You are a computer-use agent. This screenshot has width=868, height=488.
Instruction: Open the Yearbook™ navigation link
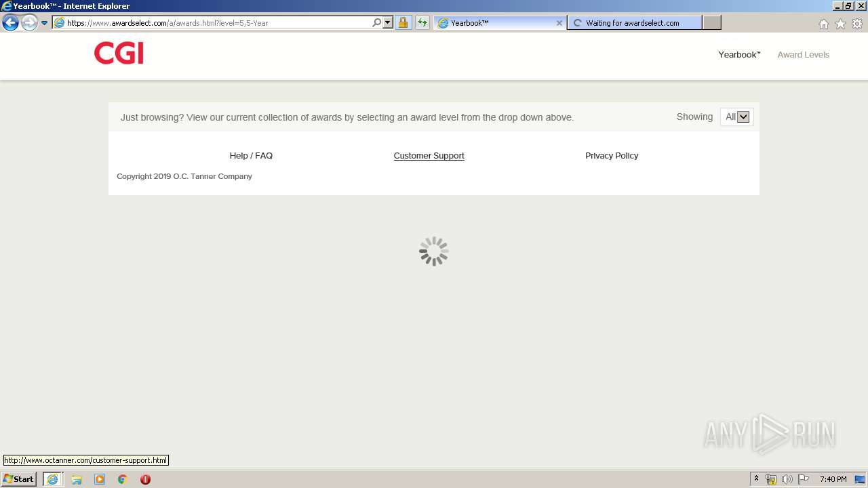(x=739, y=55)
